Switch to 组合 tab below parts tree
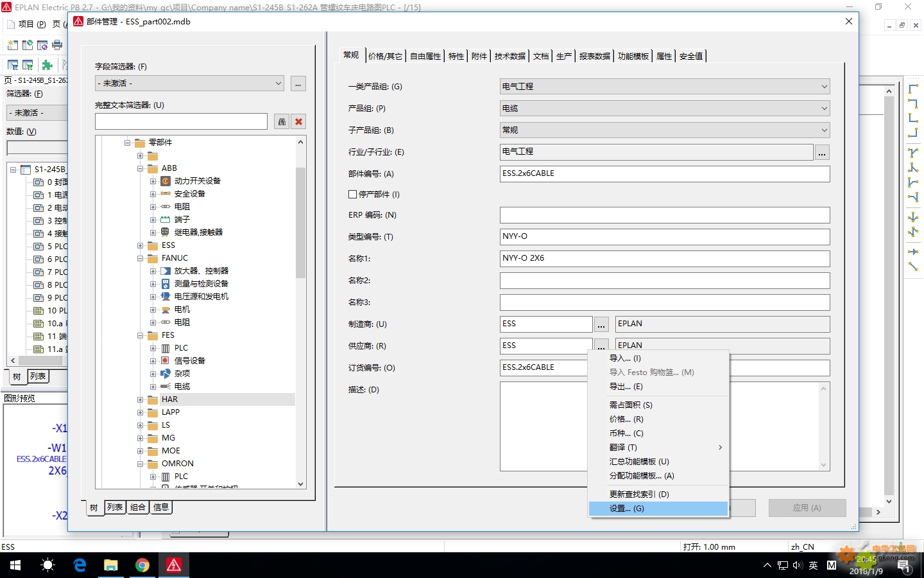This screenshot has width=924, height=578. pos(138,507)
